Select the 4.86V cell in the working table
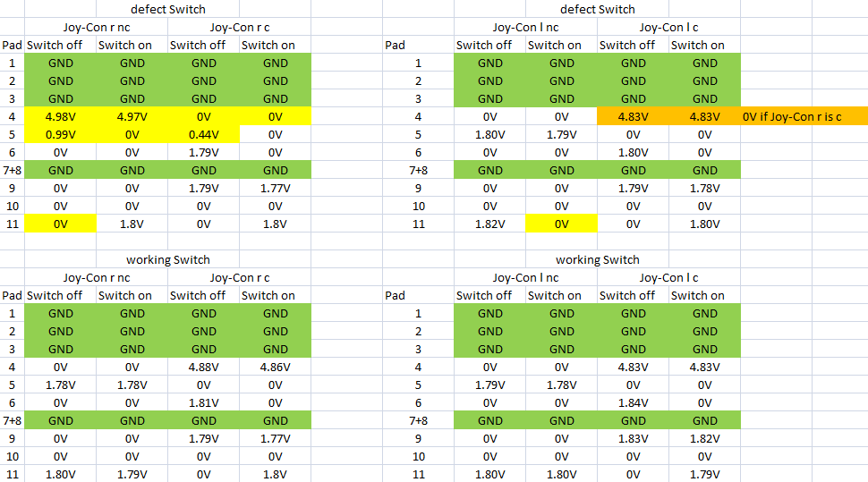Image resolution: width=868 pixels, height=482 pixels. click(275, 367)
